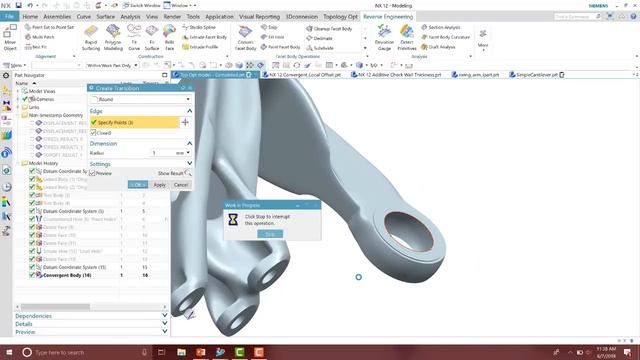This screenshot has height=360, width=640.
Task: Start the Studio Spline command
Action: pos(199,27)
